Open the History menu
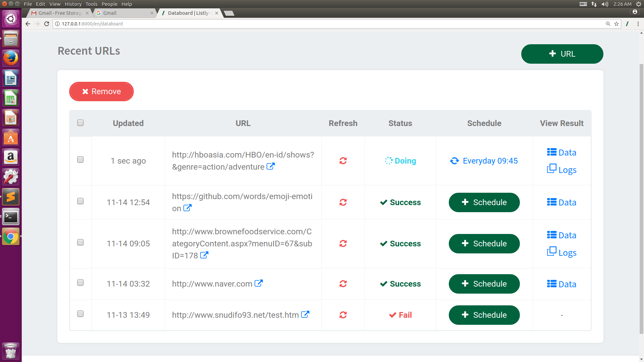644x362 pixels. (x=73, y=4)
